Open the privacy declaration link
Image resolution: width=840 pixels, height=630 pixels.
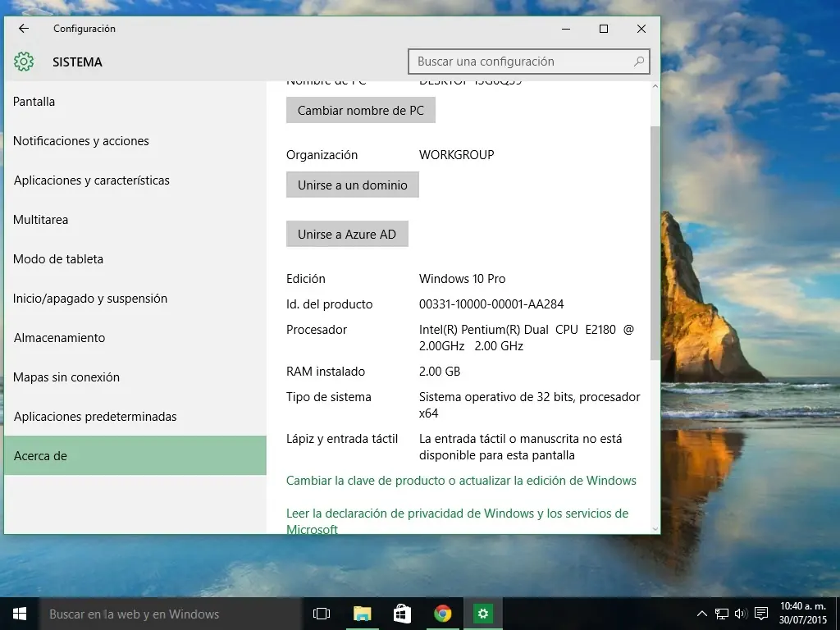pyautogui.click(x=457, y=521)
